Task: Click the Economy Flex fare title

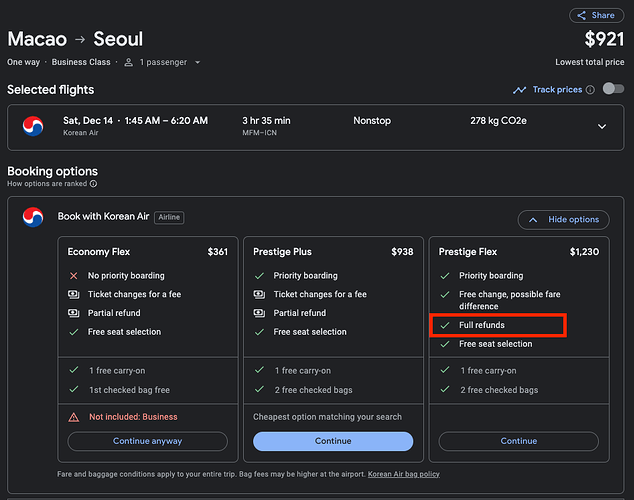Action: click(x=99, y=252)
